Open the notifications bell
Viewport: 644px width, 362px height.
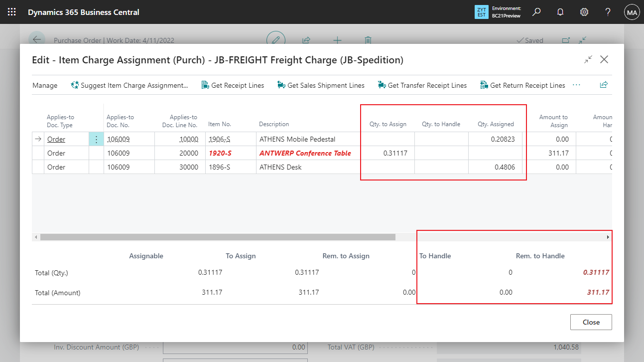tap(560, 12)
